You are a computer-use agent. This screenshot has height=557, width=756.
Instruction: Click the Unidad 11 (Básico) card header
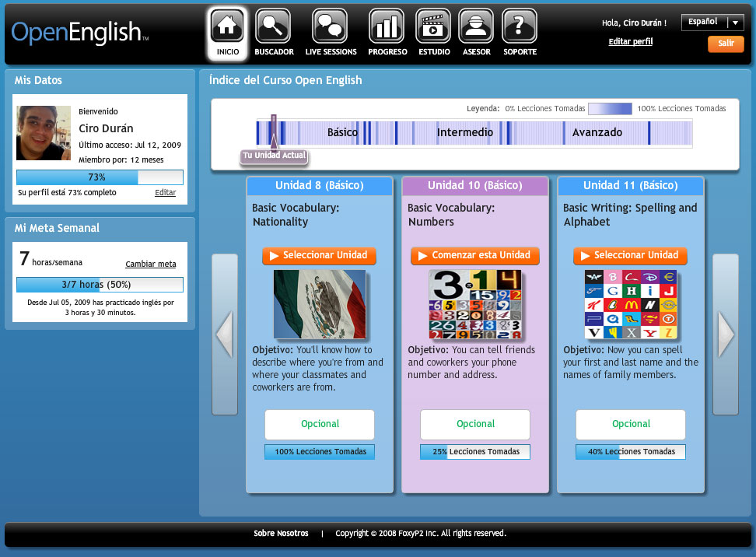pyautogui.click(x=631, y=186)
